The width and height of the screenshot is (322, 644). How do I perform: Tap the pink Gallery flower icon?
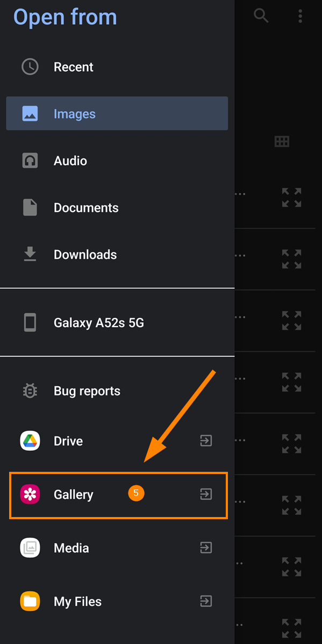[x=30, y=494]
